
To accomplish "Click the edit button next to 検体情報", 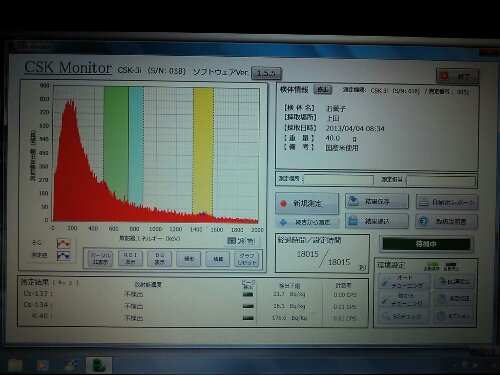I will (322, 89).
